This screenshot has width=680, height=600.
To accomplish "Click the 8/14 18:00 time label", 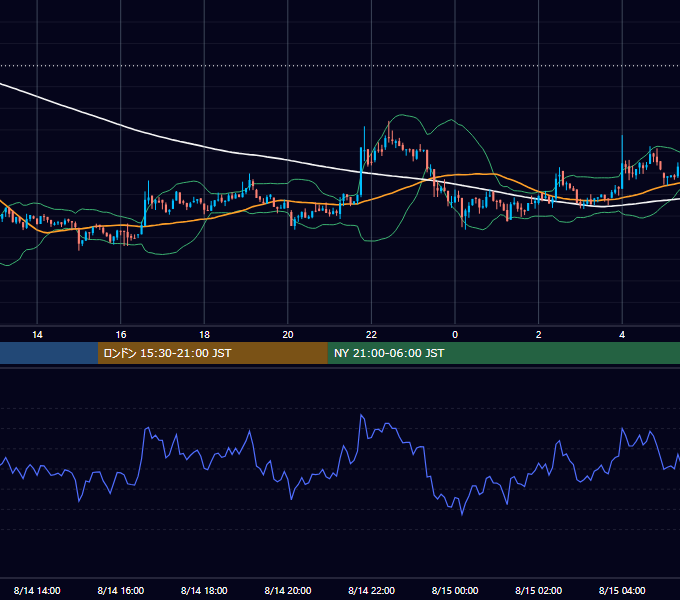I will [x=204, y=590].
